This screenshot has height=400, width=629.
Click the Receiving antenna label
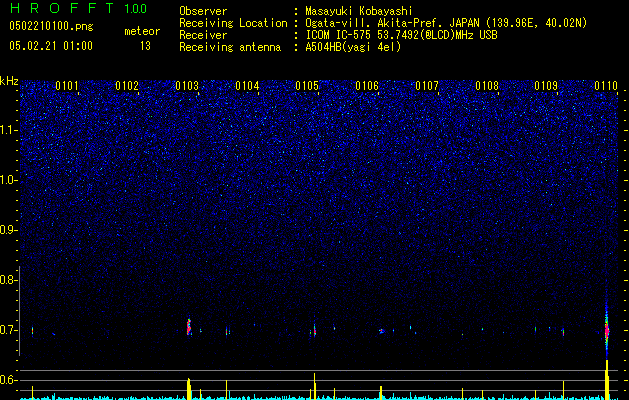click(x=230, y=47)
